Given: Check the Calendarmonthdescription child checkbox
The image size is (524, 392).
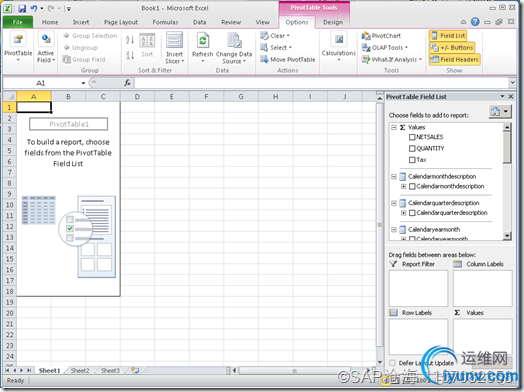Looking at the screenshot, I should (412, 186).
